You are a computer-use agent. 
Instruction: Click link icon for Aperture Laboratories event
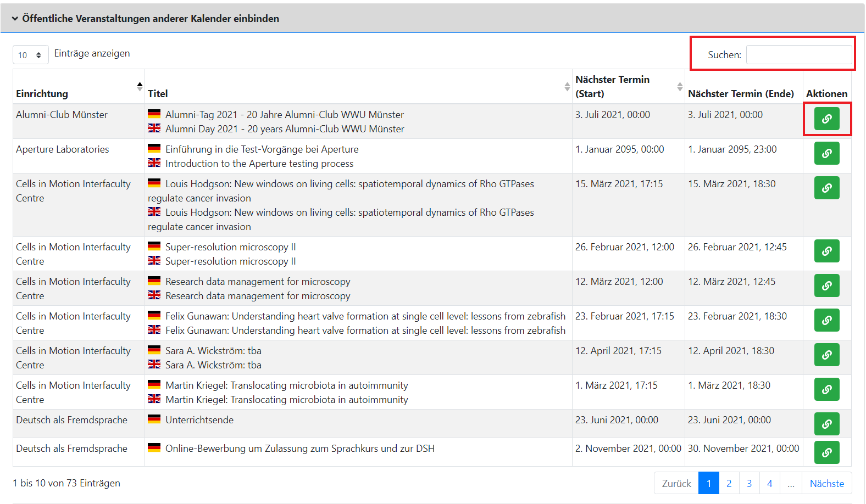[826, 153]
